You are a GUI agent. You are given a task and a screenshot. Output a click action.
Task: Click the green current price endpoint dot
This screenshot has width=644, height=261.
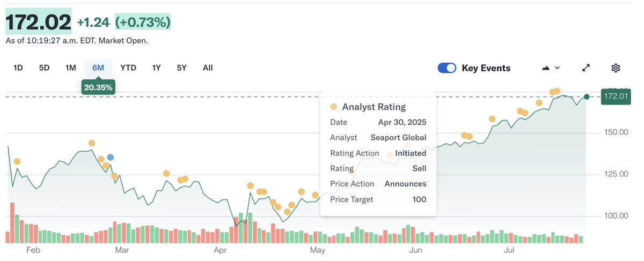(x=587, y=96)
